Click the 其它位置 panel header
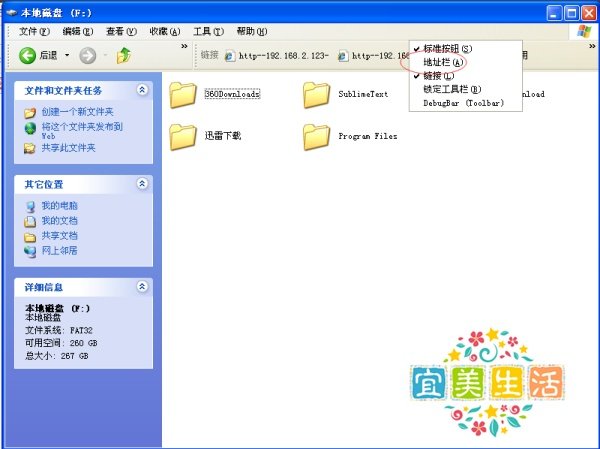 (83, 184)
